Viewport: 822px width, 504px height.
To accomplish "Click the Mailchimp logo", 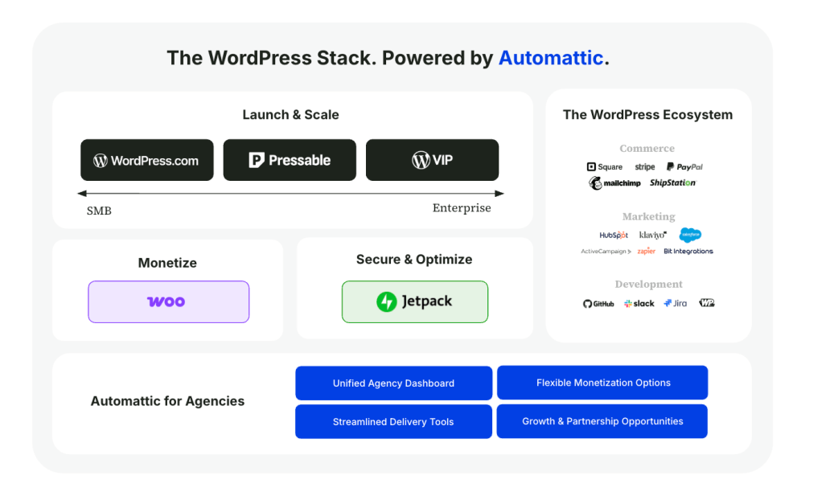I will coord(615,183).
